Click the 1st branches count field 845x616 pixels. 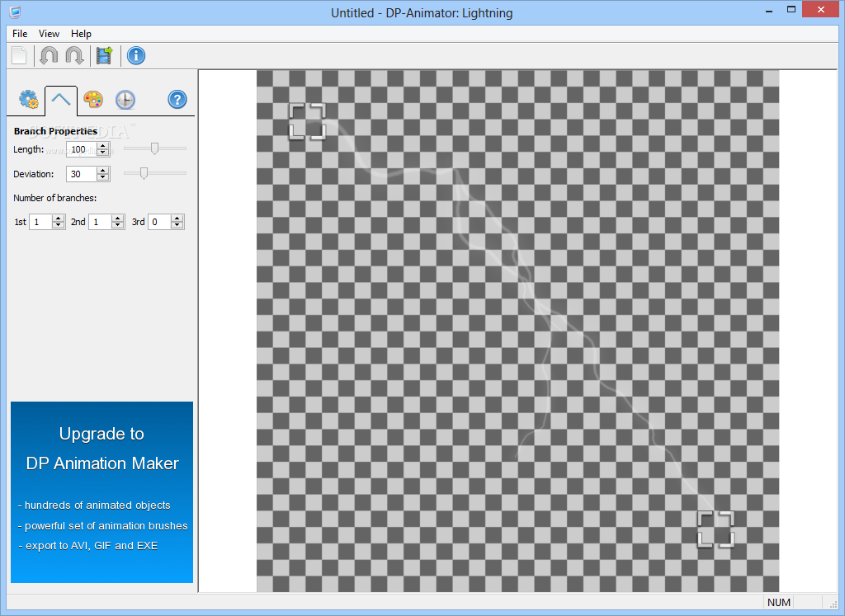(40, 222)
